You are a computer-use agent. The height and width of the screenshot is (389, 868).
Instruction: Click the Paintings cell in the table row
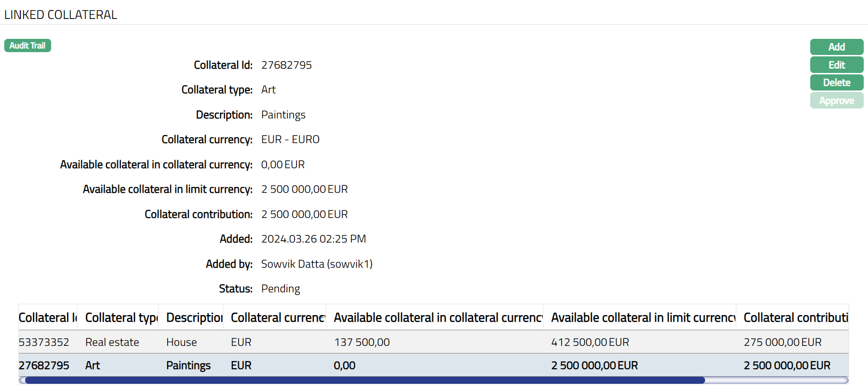[x=188, y=365]
